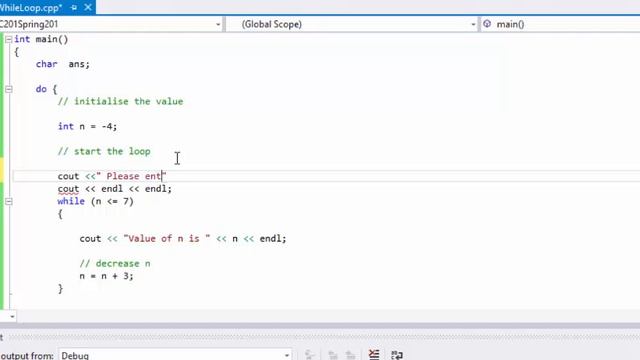Click Find Message in Code icon
640x360 pixels.
(x=310, y=355)
